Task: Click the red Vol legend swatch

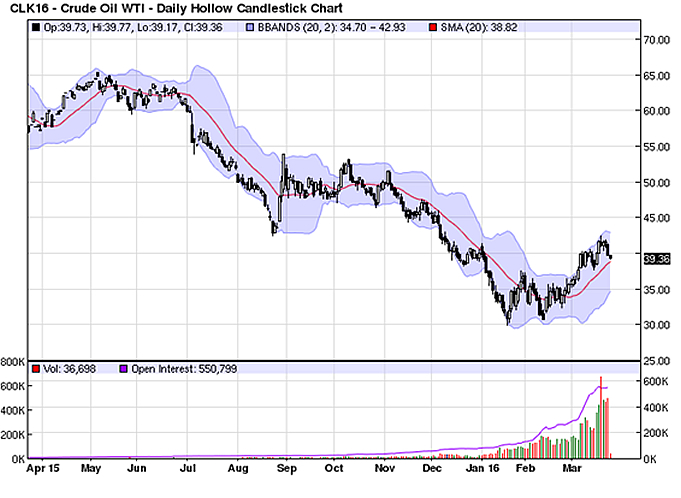Action: (x=36, y=369)
